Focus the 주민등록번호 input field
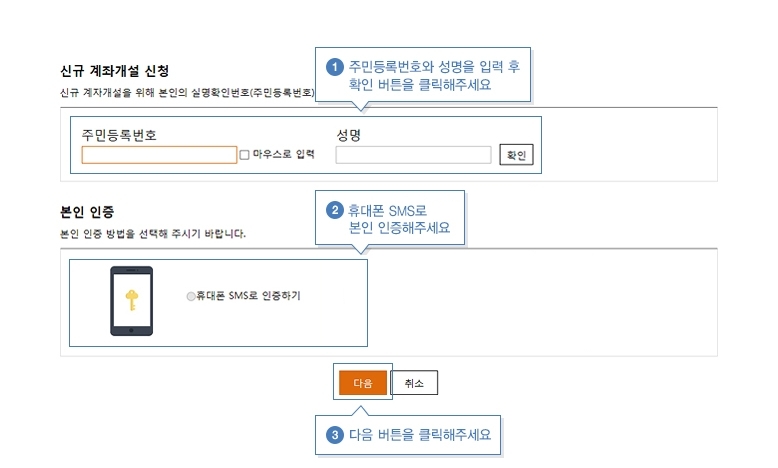The image size is (778, 468). click(x=159, y=155)
